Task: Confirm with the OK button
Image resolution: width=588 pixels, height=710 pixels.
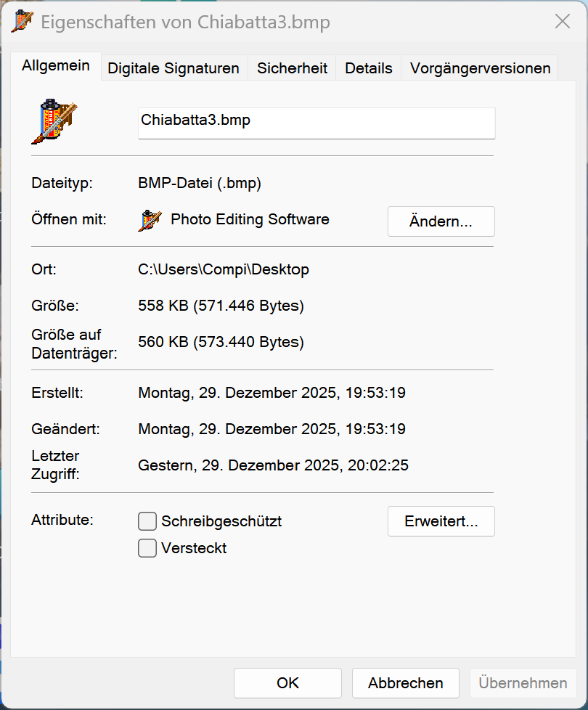Action: pyautogui.click(x=287, y=683)
